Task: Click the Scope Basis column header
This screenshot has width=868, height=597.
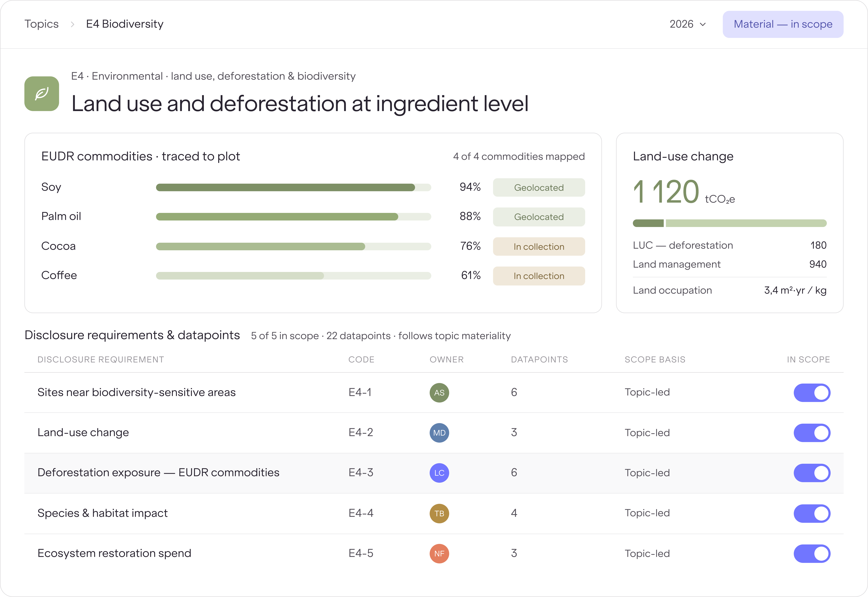Action: coord(655,359)
